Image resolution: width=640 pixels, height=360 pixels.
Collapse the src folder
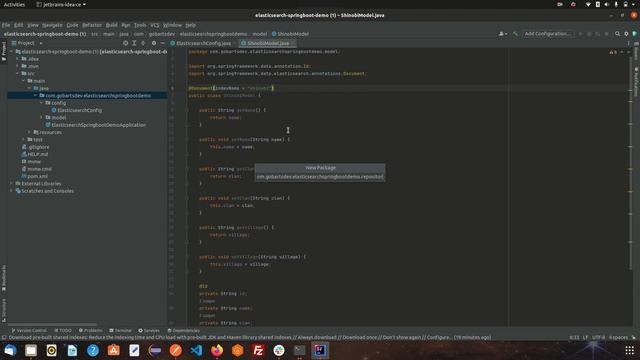pos(18,73)
